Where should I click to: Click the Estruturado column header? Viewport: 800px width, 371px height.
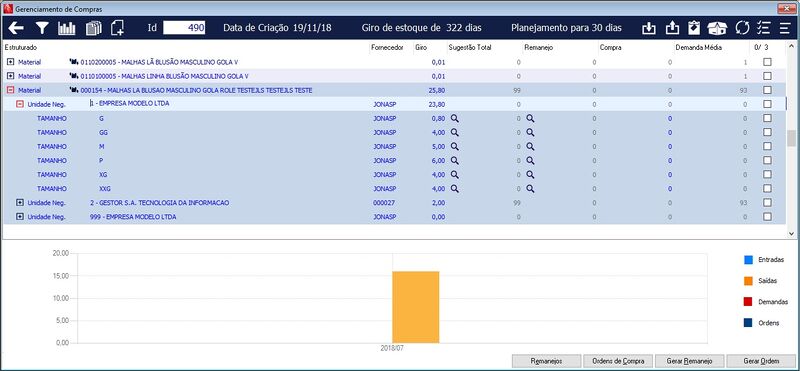point(20,47)
